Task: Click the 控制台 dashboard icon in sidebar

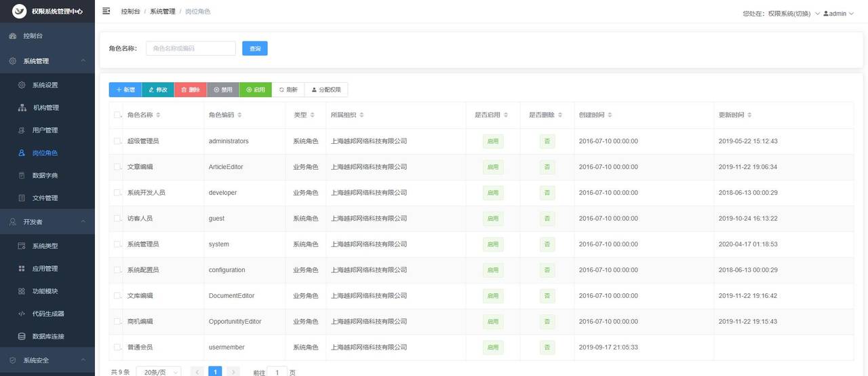Action: click(13, 36)
